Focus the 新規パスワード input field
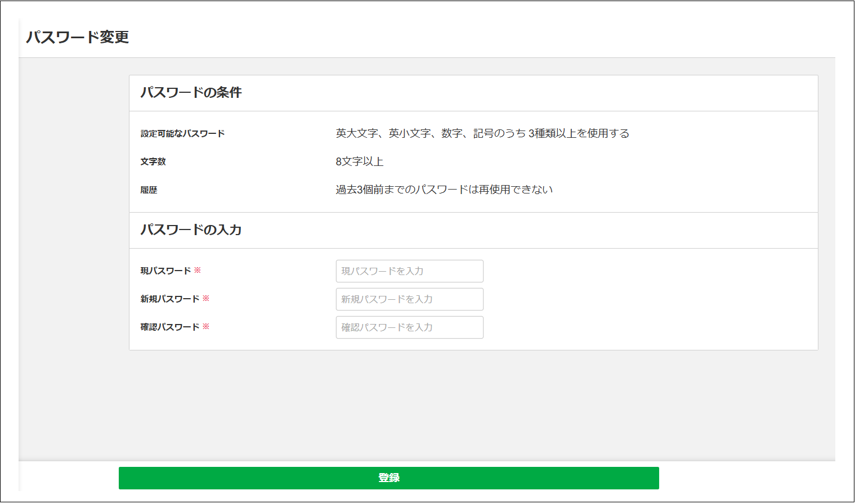This screenshot has height=504, width=855. [409, 299]
